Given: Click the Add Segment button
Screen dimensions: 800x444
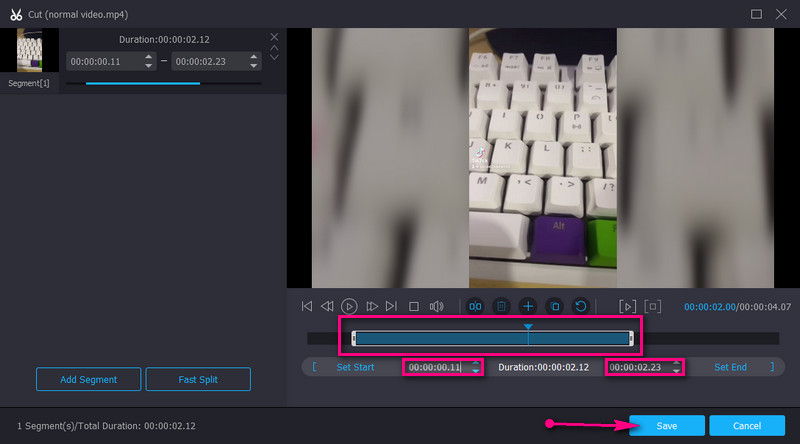Looking at the screenshot, I should [x=88, y=379].
